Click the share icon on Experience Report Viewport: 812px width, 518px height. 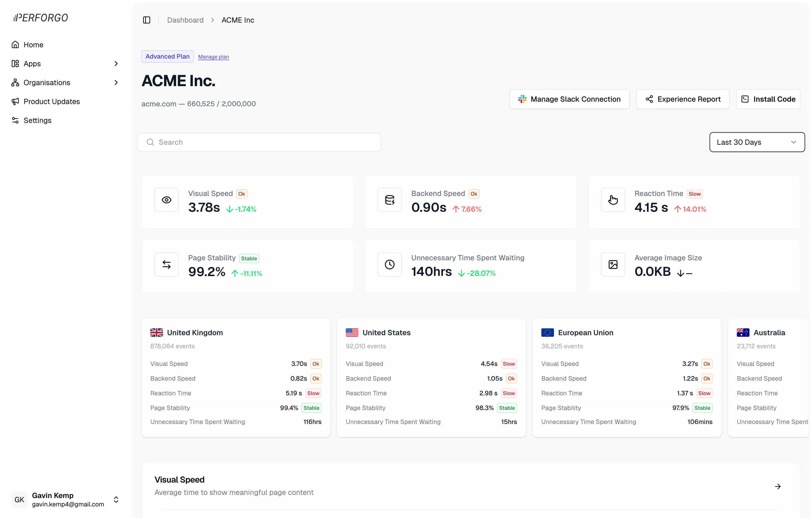pos(649,99)
